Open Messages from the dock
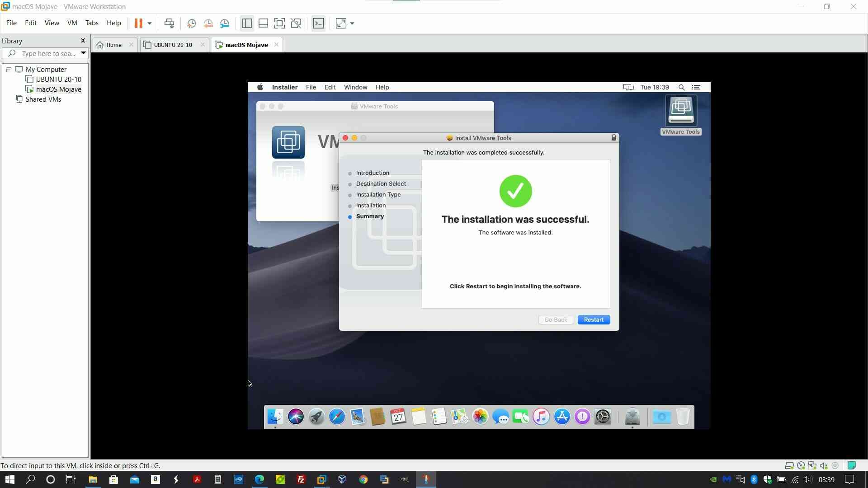The width and height of the screenshot is (868, 488). coord(500,416)
